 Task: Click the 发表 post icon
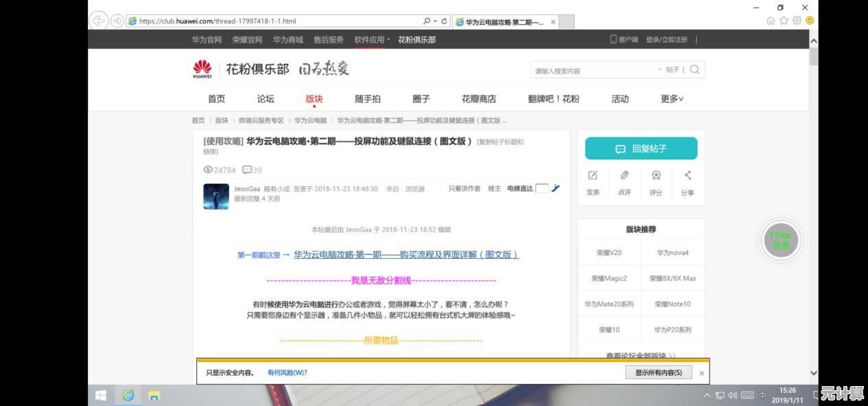593,176
